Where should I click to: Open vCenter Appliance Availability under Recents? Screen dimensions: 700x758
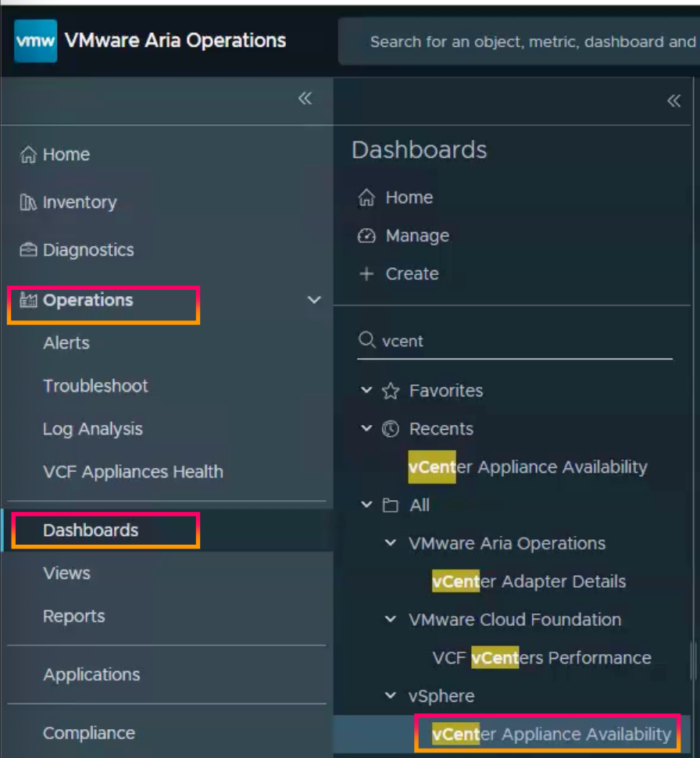click(528, 467)
